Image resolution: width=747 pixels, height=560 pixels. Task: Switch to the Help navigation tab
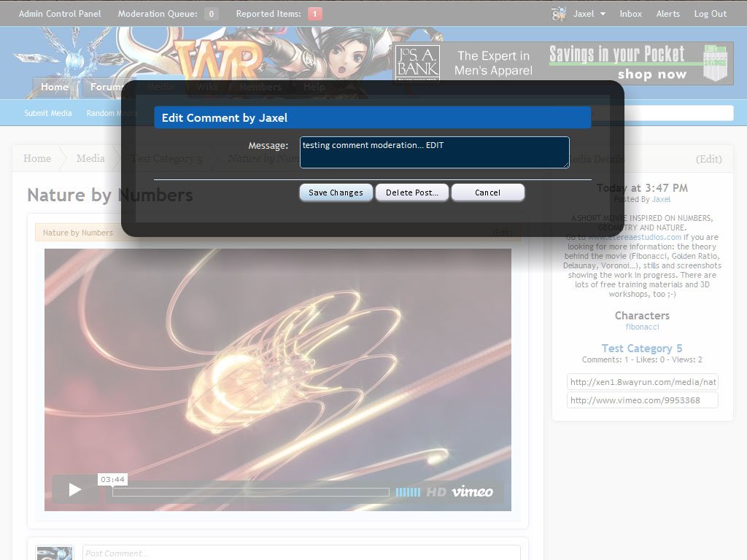tap(314, 87)
